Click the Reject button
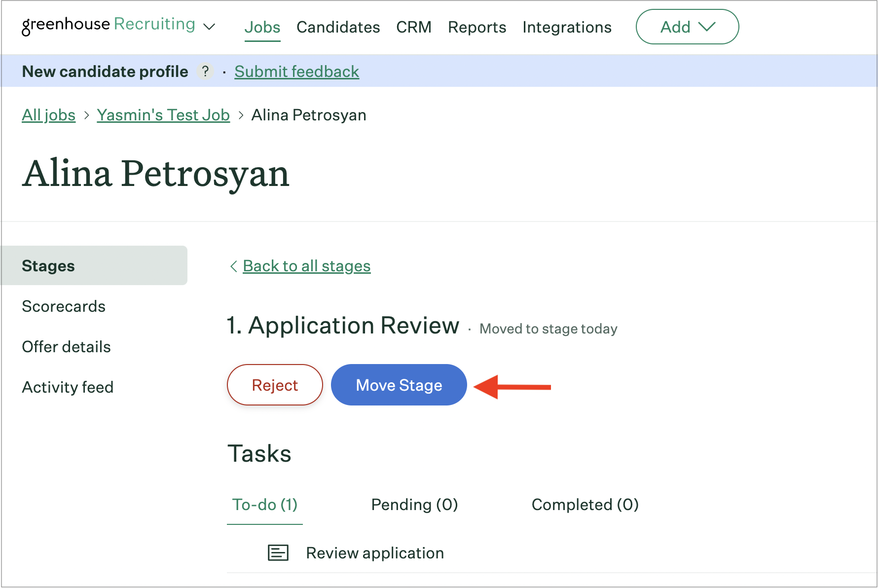 (x=275, y=385)
